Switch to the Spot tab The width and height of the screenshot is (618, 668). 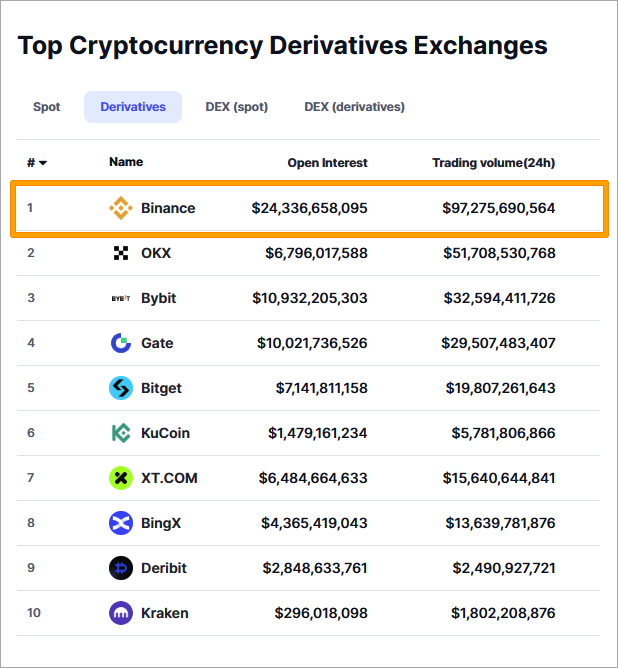[47, 107]
